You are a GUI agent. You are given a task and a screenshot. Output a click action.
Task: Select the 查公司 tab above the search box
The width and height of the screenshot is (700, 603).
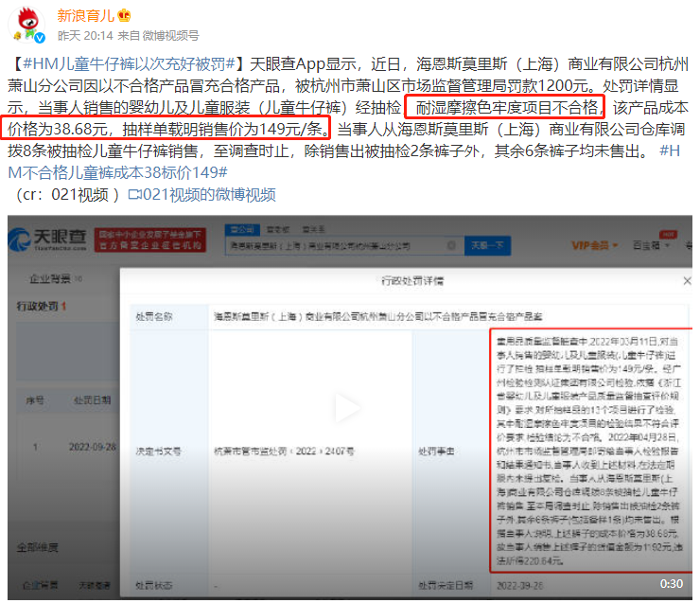[241, 230]
